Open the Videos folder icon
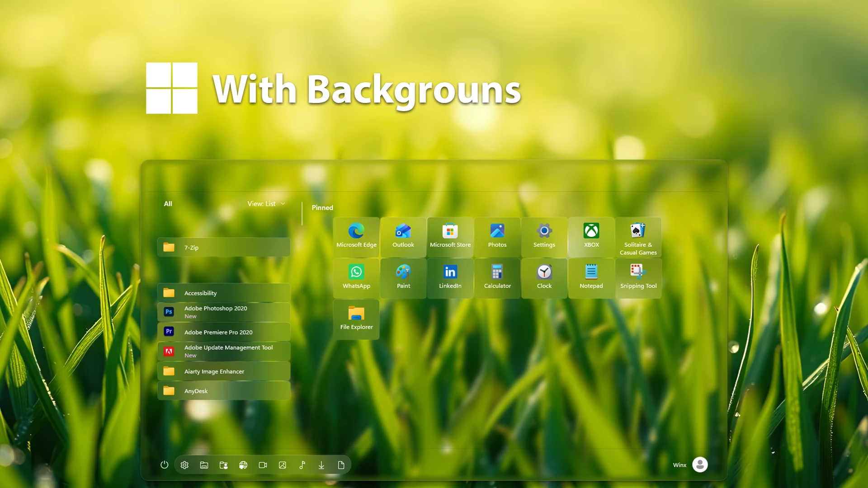This screenshot has width=868, height=488. pos(263,465)
